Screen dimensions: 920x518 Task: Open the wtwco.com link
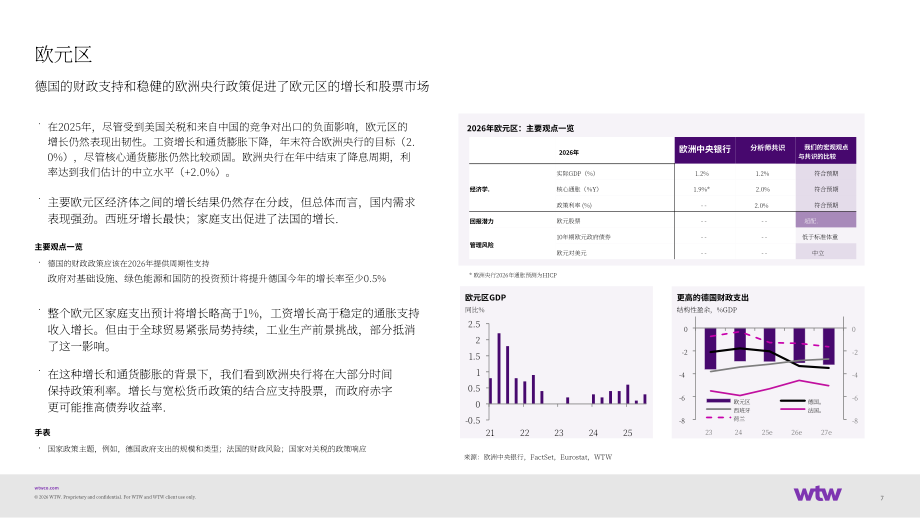[46, 488]
